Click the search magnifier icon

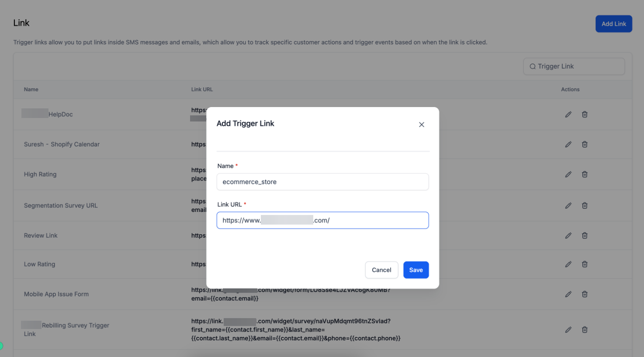click(533, 66)
